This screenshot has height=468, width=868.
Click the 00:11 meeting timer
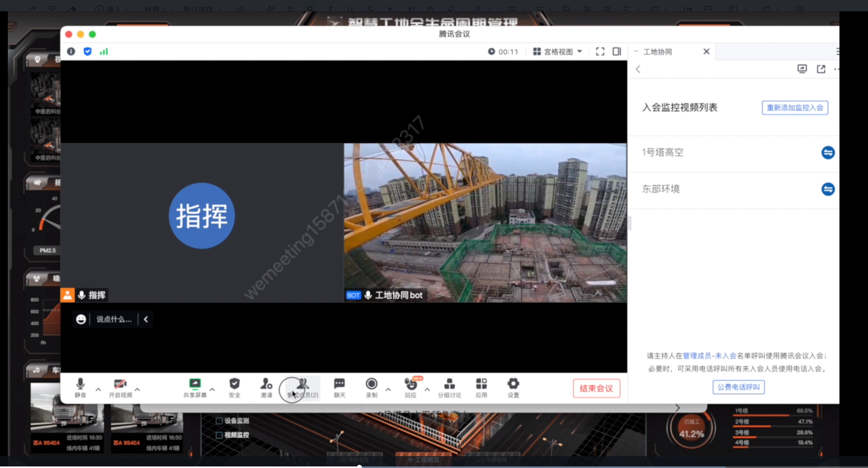pos(503,51)
